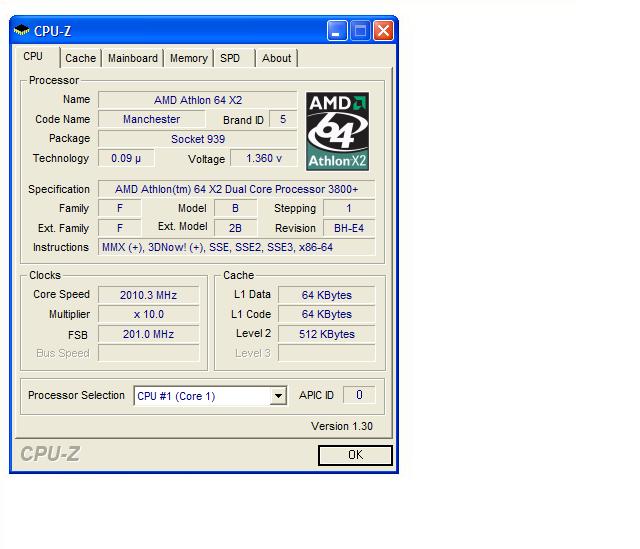
Task: Click the Instructions field listing MMX, SSE
Action: tap(236, 247)
